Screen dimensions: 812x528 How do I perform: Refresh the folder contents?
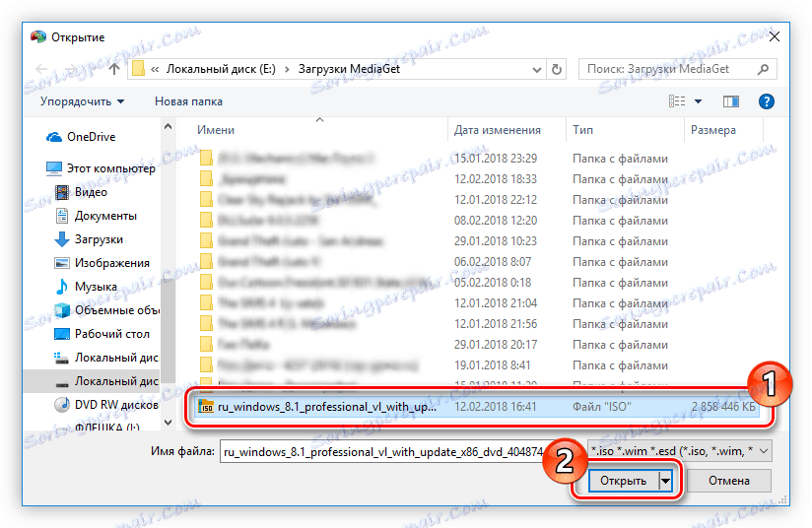pyautogui.click(x=556, y=69)
